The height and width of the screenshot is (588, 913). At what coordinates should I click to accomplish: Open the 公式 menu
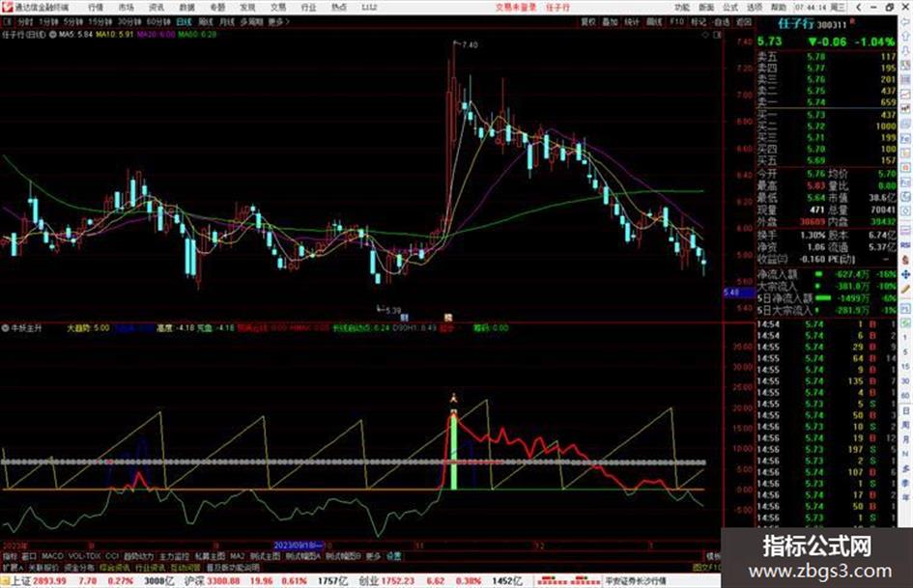pos(730,8)
